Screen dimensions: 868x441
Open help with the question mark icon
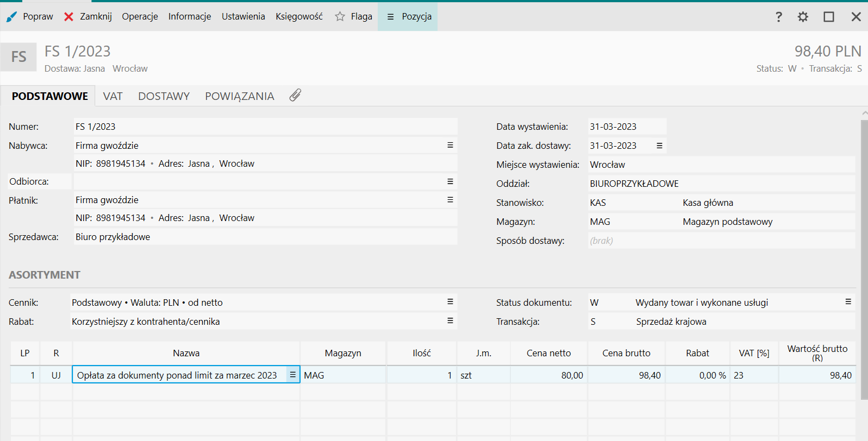click(778, 17)
